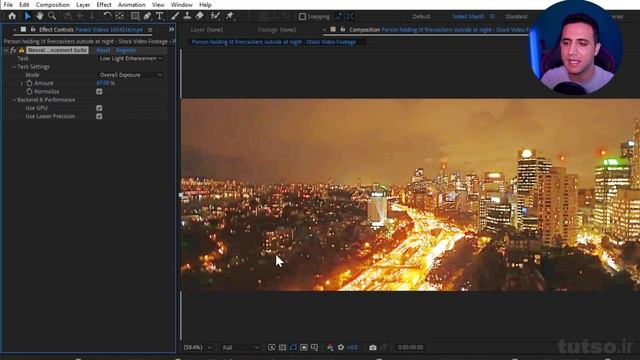Toggle the Snapping checkbox
Screen dimensions: 640x360
[x=302, y=16]
